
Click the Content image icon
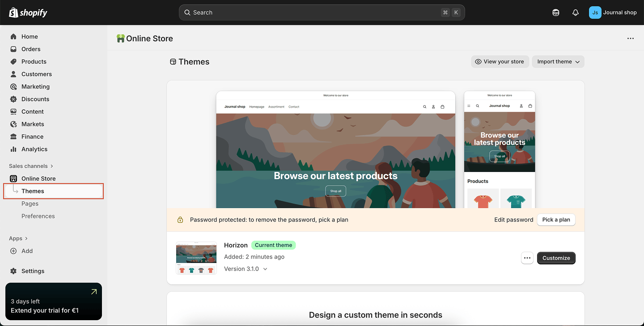click(x=13, y=112)
